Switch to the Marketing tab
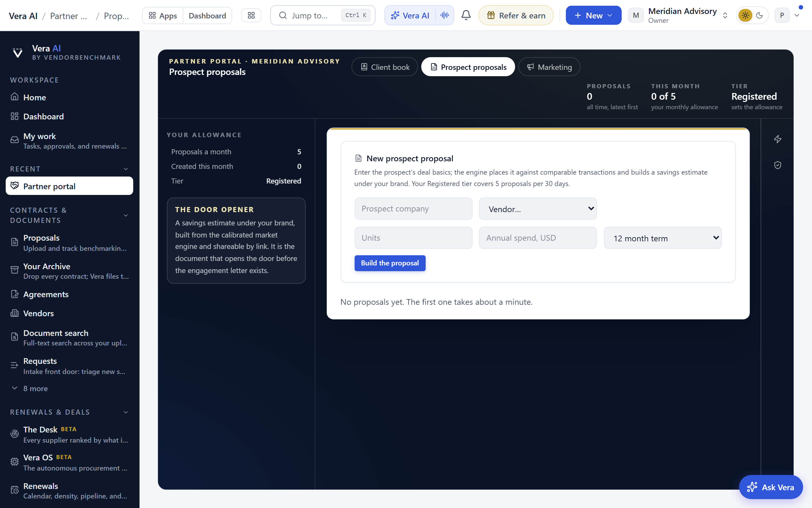The image size is (812, 508). (549, 67)
